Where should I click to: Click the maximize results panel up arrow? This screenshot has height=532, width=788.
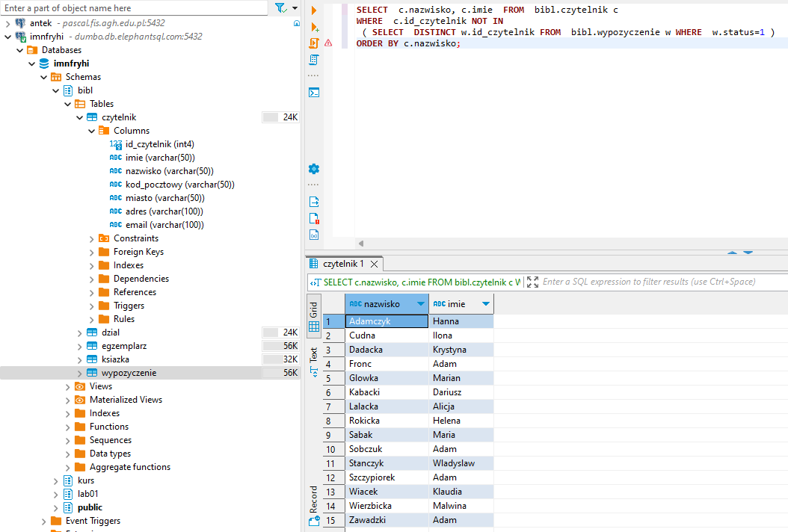[x=732, y=253]
